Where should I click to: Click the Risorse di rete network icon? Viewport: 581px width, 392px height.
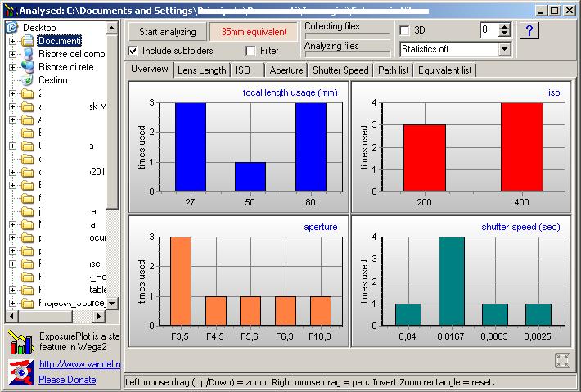tap(28, 67)
